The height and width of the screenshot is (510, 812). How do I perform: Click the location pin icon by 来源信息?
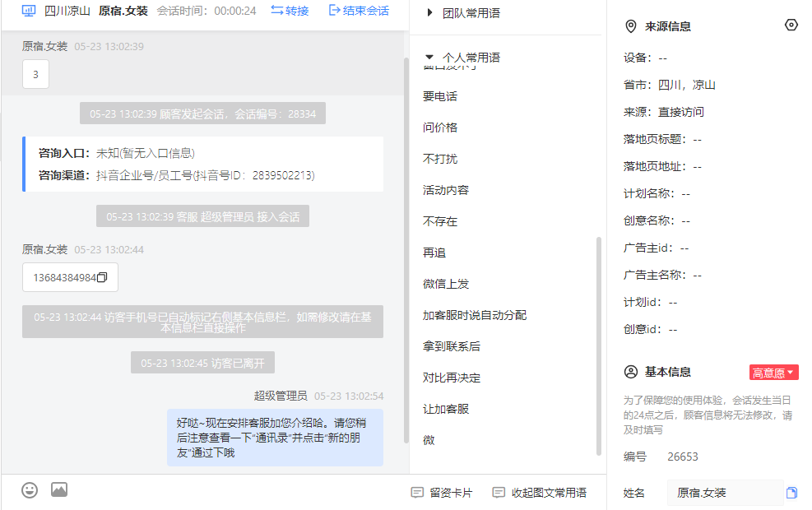[x=631, y=26]
